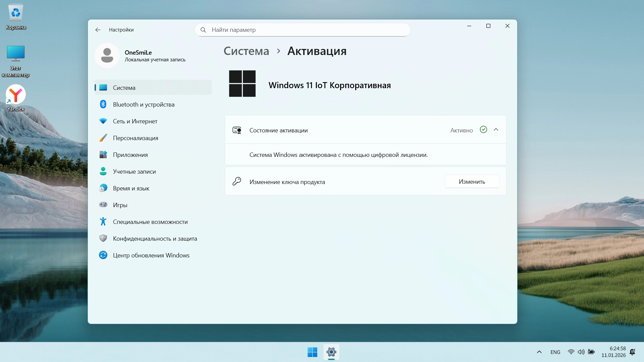Collapse the Состояние активации section chevron
This screenshot has width=644, height=362.
point(496,130)
